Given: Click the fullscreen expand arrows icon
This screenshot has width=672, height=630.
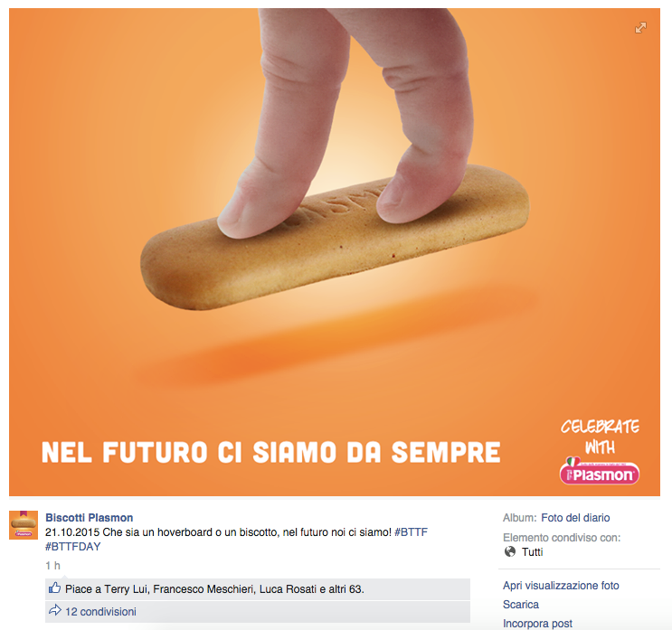Looking at the screenshot, I should click(x=640, y=28).
